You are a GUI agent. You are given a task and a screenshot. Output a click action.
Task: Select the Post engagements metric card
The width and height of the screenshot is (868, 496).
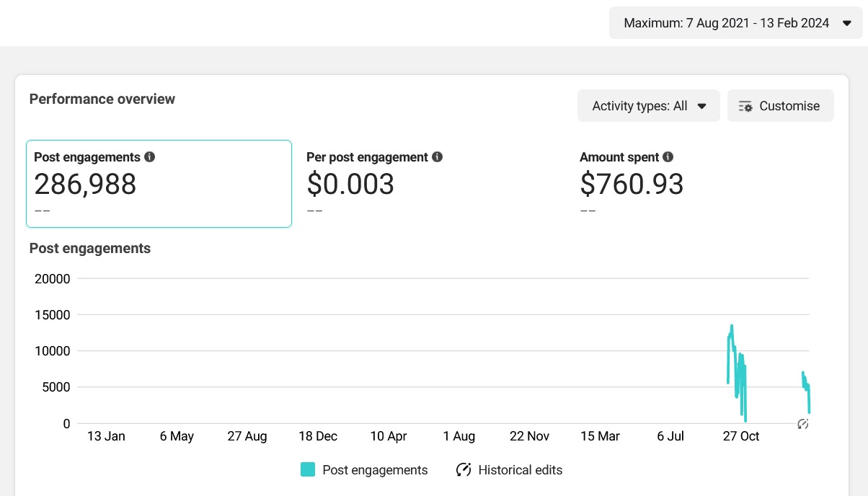click(x=159, y=184)
